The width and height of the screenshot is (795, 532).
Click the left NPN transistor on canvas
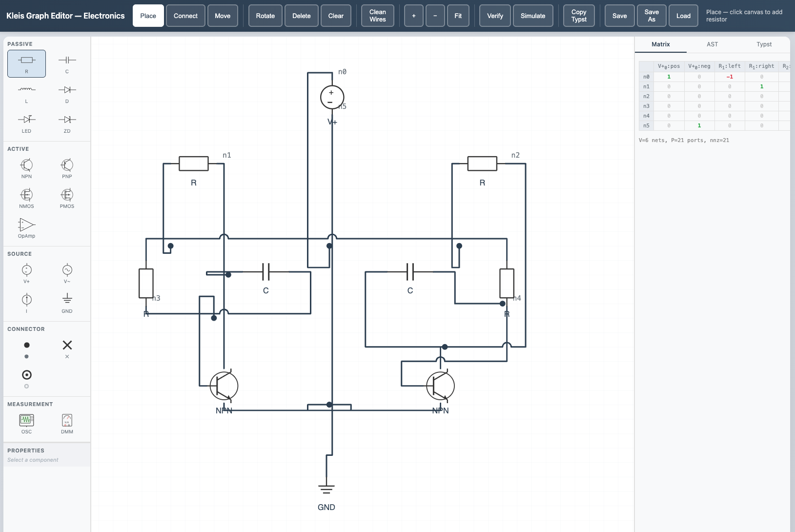point(224,386)
